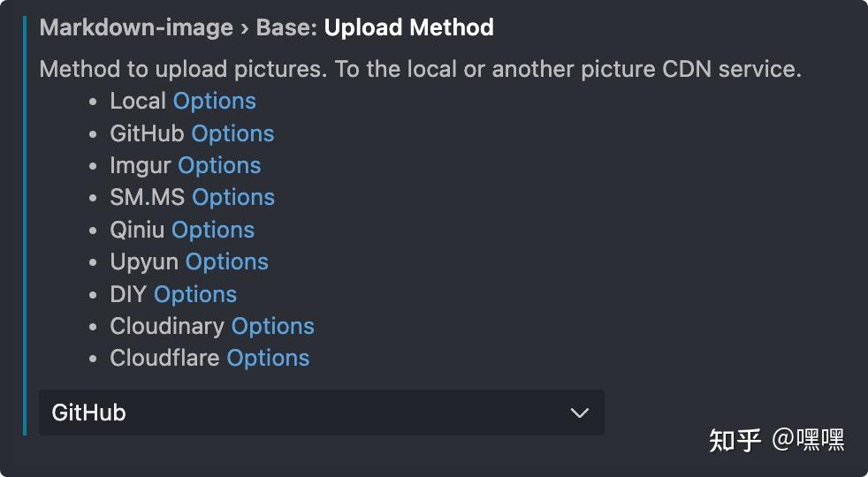Open the SM.MS Options link
This screenshot has height=477, width=868.
233,197
